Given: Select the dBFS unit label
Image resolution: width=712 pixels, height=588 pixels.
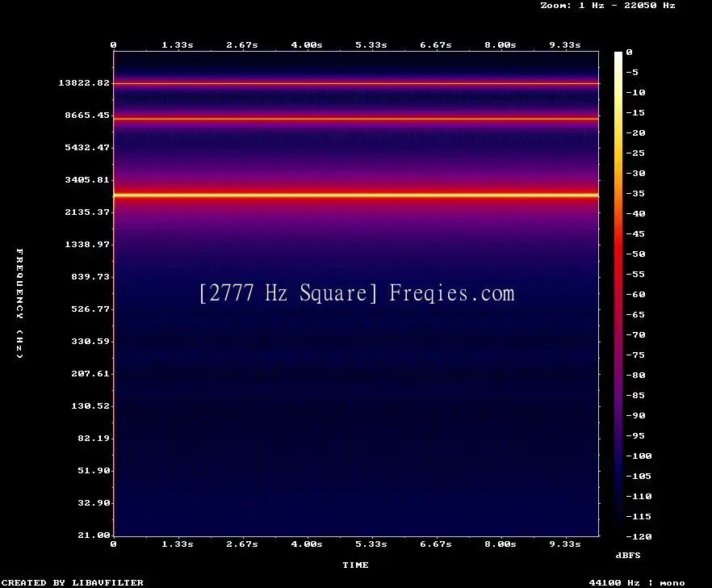Looking at the screenshot, I should point(628,555).
